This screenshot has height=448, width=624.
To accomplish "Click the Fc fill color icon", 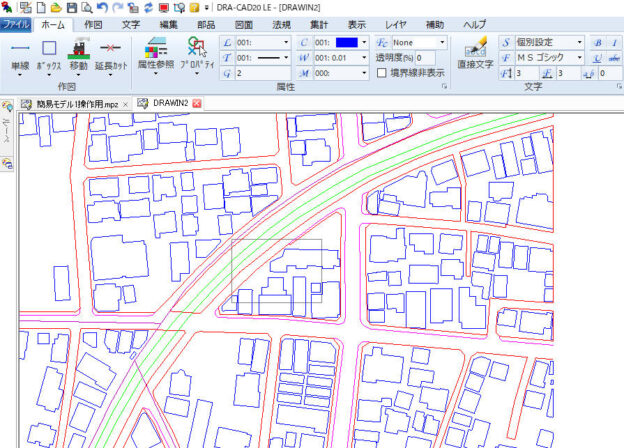I will 382,43.
